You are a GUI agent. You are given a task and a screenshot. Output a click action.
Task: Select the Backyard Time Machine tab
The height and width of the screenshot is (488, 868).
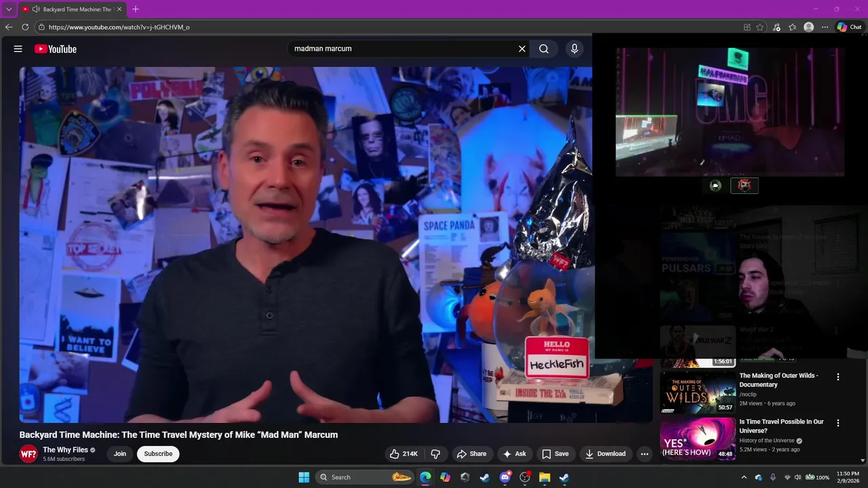(72, 9)
